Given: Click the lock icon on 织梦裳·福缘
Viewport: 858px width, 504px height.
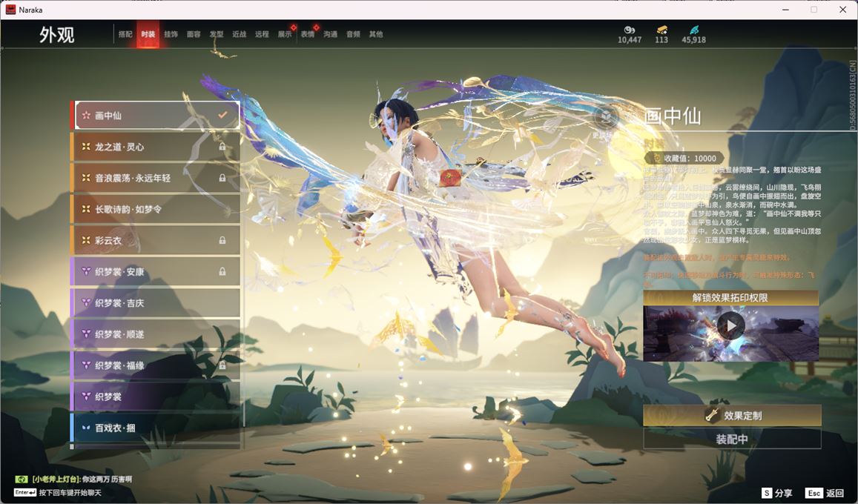Looking at the screenshot, I should click(x=222, y=365).
